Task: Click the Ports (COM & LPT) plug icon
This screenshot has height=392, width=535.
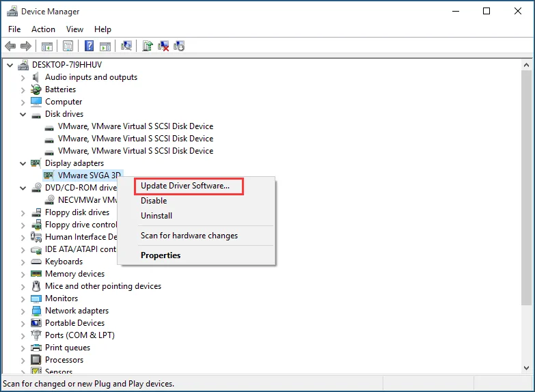Action: click(x=36, y=335)
